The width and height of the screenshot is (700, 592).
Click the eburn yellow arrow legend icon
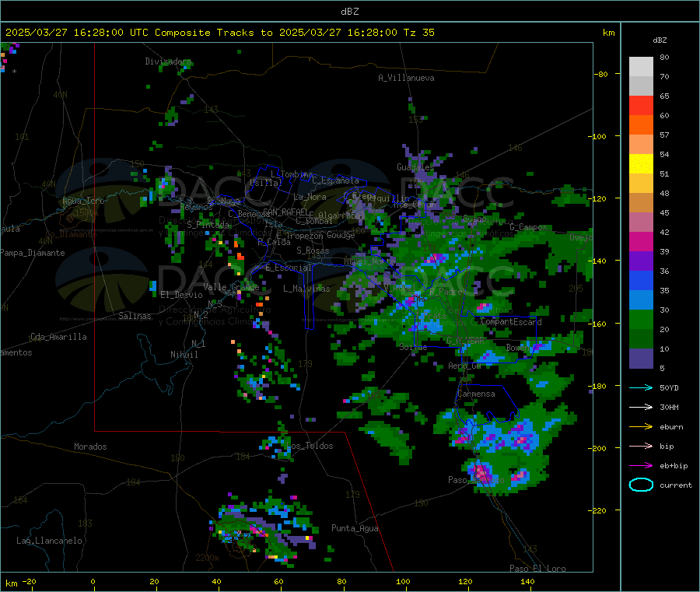tap(641, 427)
